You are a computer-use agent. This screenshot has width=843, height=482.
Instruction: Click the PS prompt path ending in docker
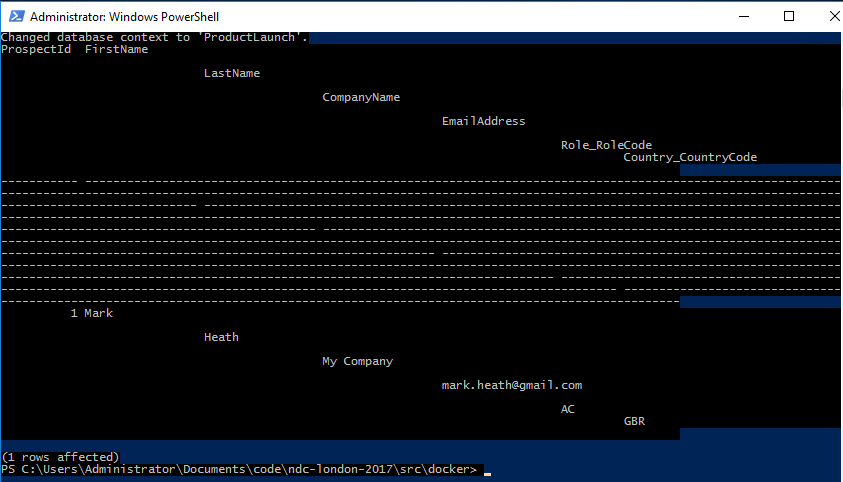click(240, 469)
